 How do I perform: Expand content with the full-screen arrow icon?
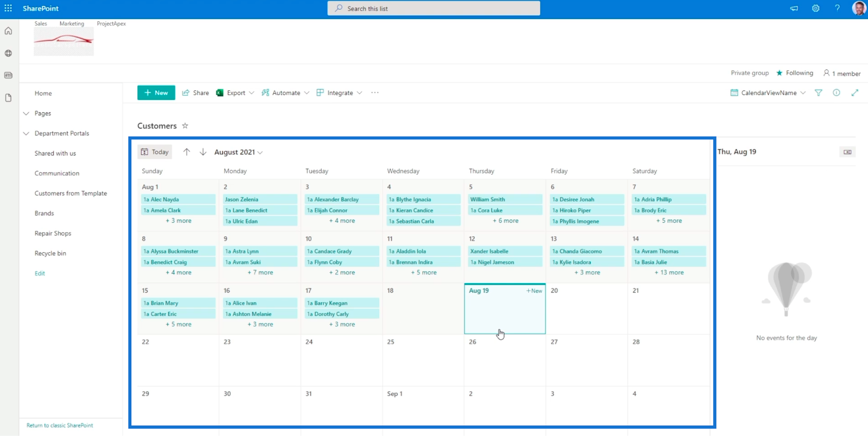tap(855, 93)
